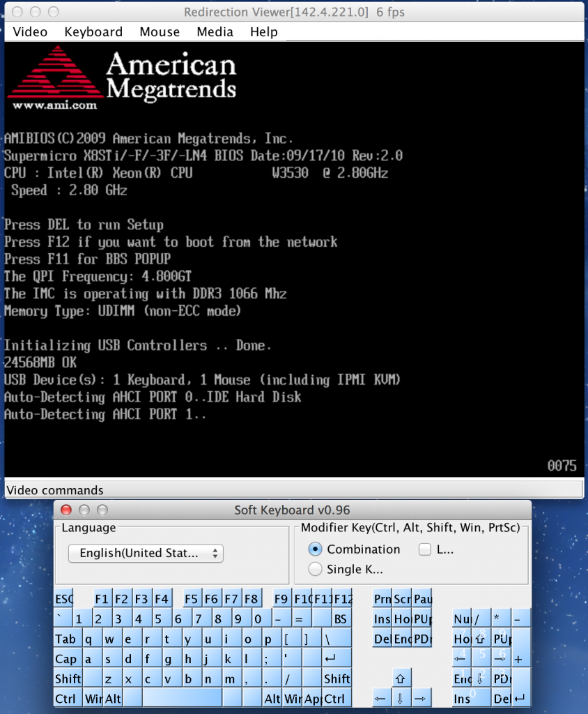Click the Ins key in navigation cluster
This screenshot has width=588, height=714.
[382, 618]
